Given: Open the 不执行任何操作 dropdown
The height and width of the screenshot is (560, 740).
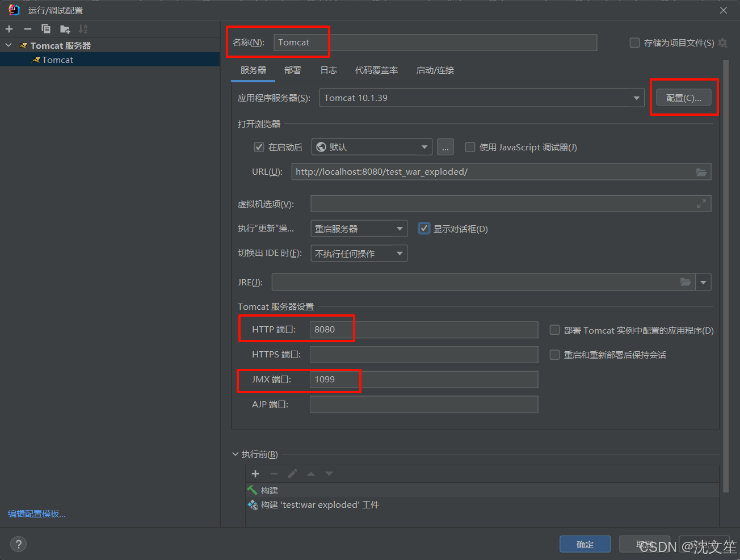Looking at the screenshot, I should 359,254.
